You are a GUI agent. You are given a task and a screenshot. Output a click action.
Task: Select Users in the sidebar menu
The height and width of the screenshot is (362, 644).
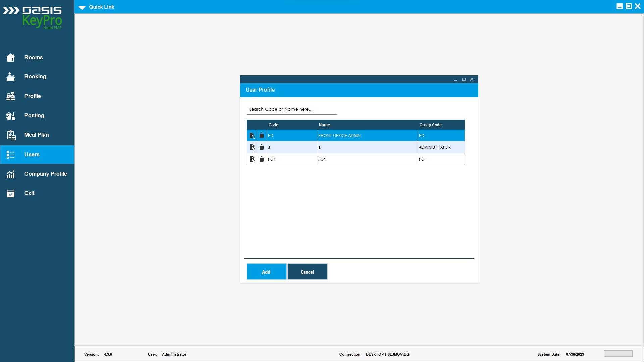point(32,155)
